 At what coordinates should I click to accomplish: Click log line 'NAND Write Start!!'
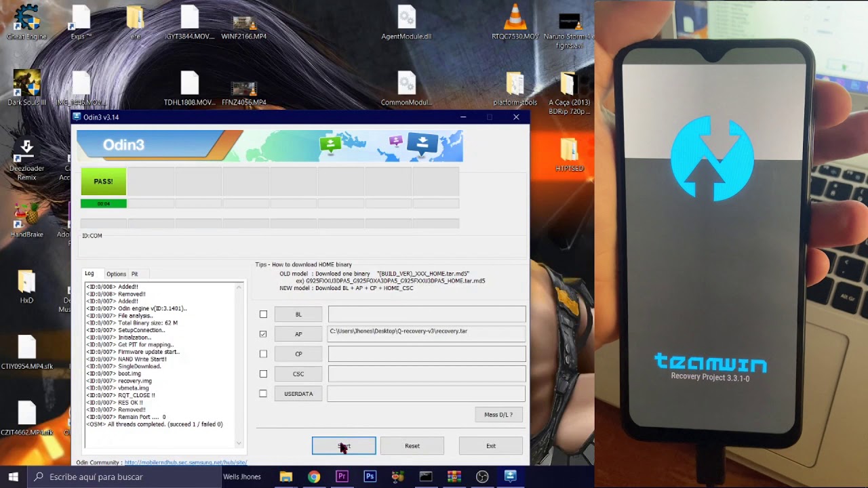pyautogui.click(x=126, y=359)
